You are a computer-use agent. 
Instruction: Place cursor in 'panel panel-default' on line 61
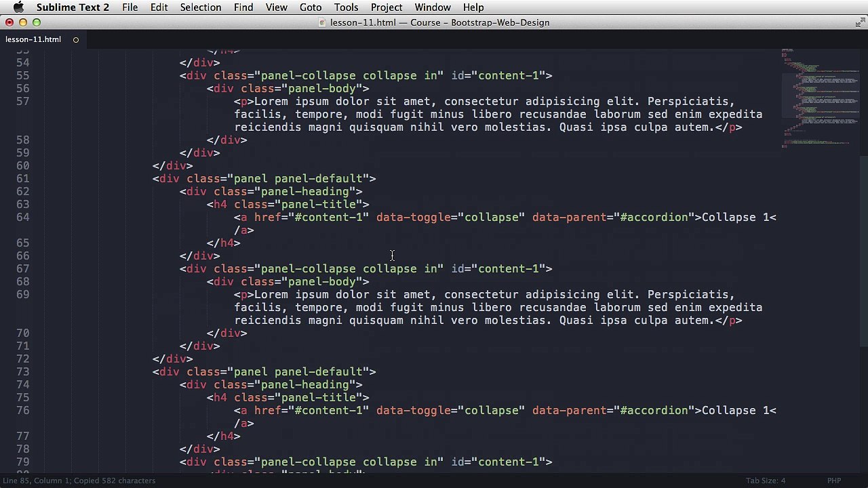click(x=298, y=179)
